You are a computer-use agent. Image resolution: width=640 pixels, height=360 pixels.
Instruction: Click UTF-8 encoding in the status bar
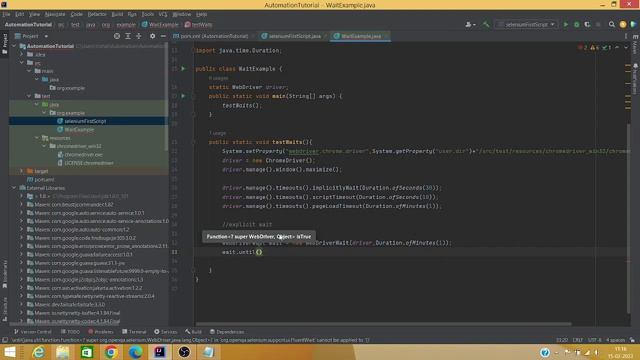(594, 340)
